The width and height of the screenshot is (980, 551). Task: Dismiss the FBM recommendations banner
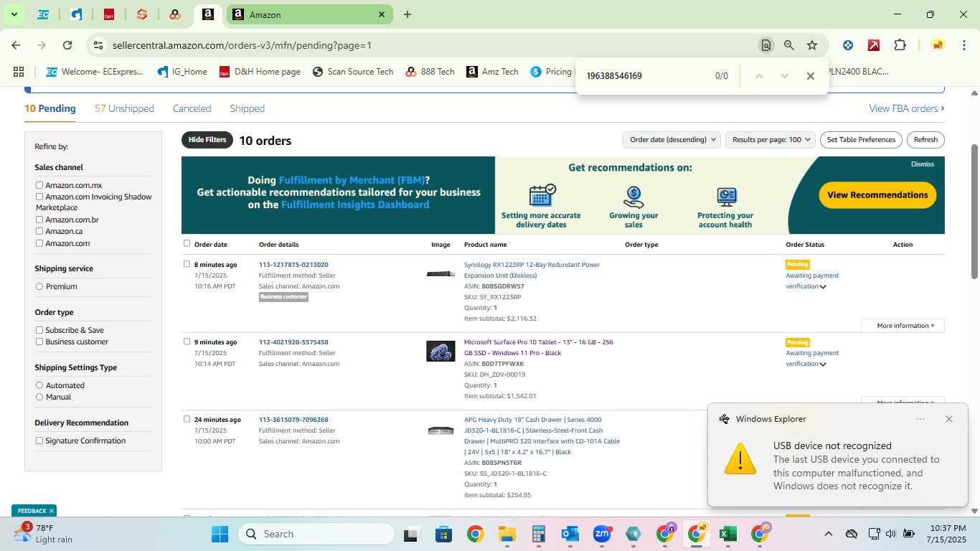click(x=923, y=164)
